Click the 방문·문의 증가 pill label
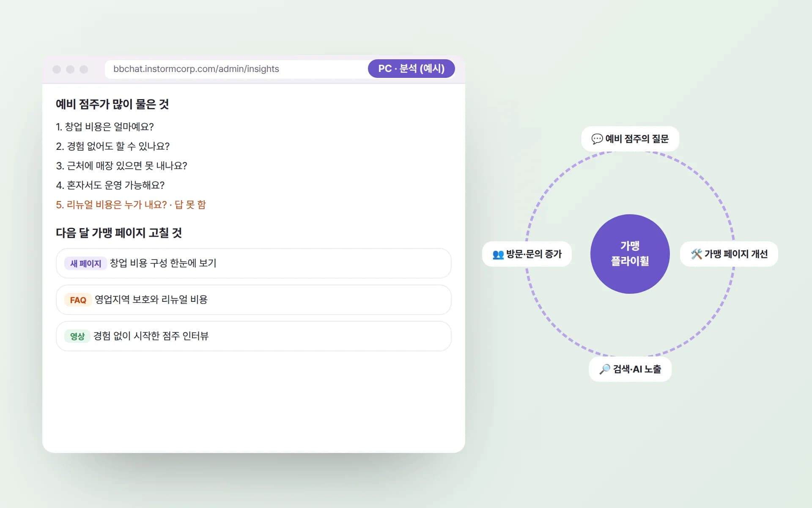 [x=527, y=254]
